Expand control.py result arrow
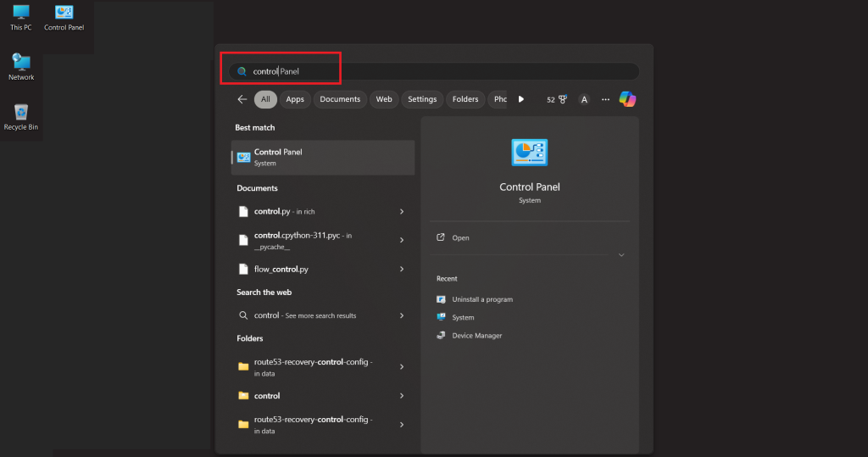 [402, 212]
